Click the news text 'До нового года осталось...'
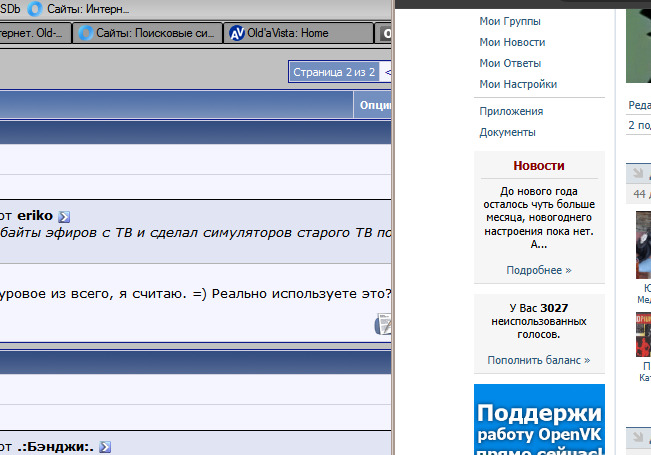651x455 pixels. (539, 218)
